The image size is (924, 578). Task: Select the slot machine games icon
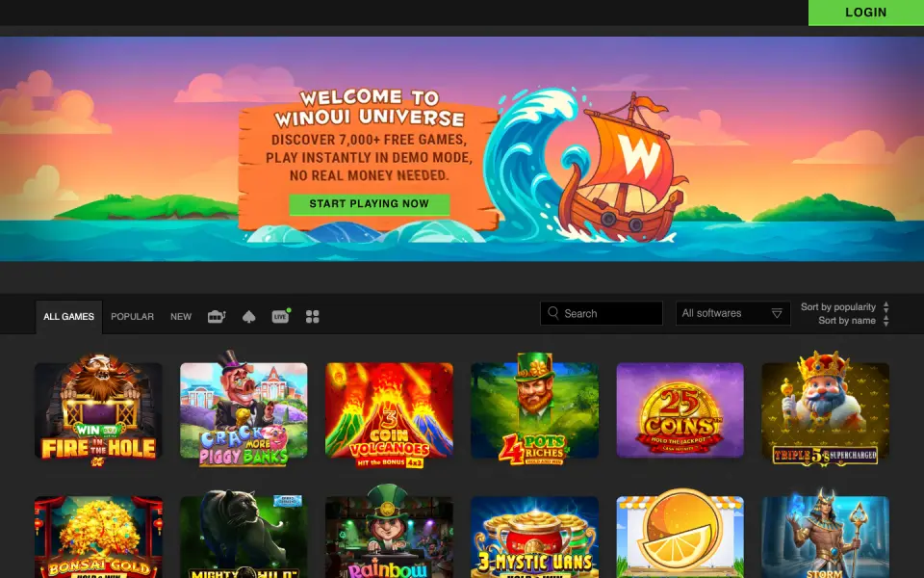tap(216, 316)
